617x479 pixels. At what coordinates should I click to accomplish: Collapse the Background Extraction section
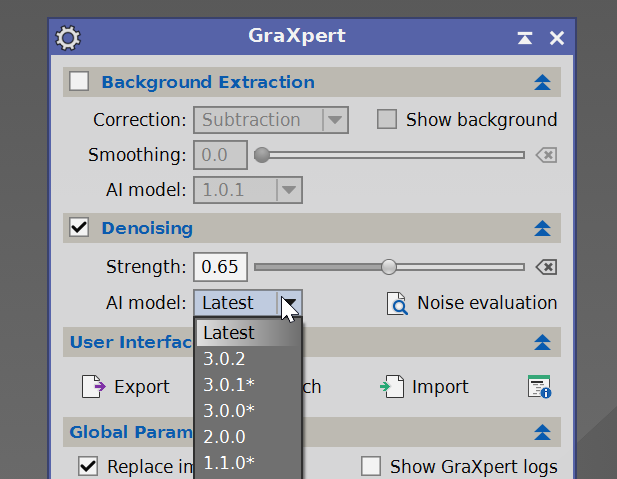(x=542, y=82)
